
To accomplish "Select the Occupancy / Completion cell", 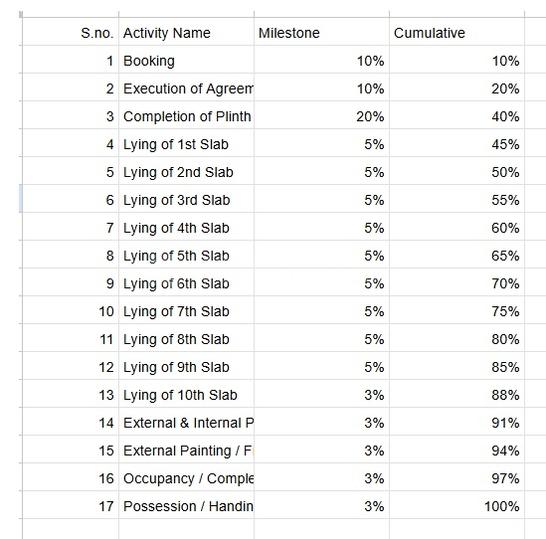I will coord(186,477).
